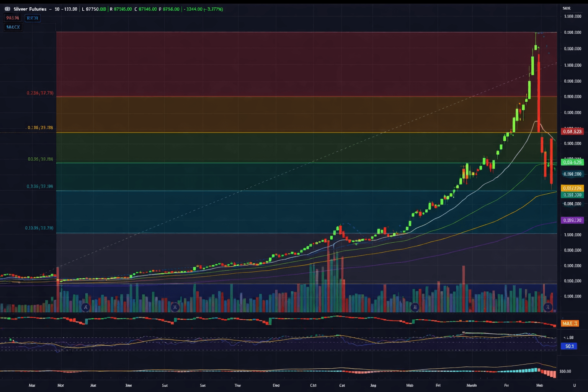The image size is (588, 392).
Task: Click the symbol icon beside Silver Futures
Action: (7, 9)
